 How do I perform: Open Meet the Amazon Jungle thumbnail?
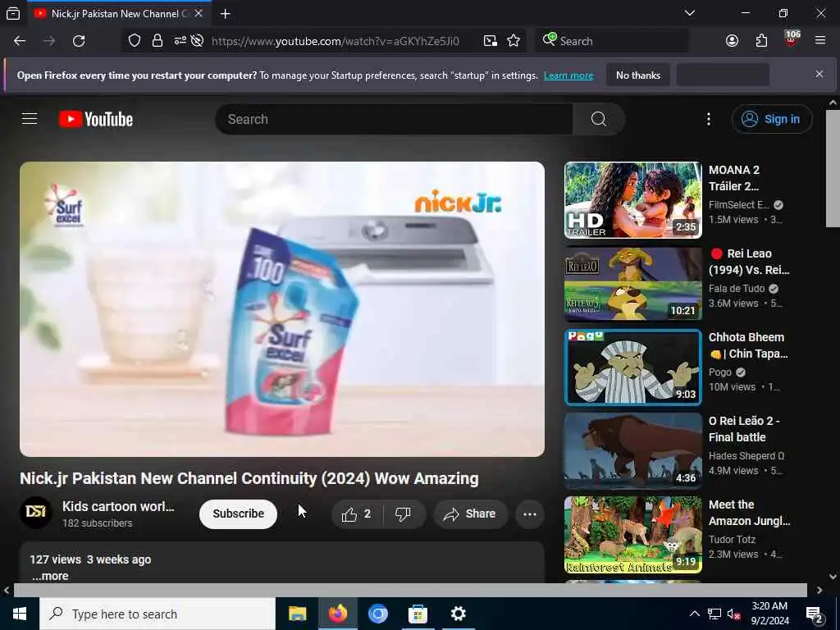(632, 534)
